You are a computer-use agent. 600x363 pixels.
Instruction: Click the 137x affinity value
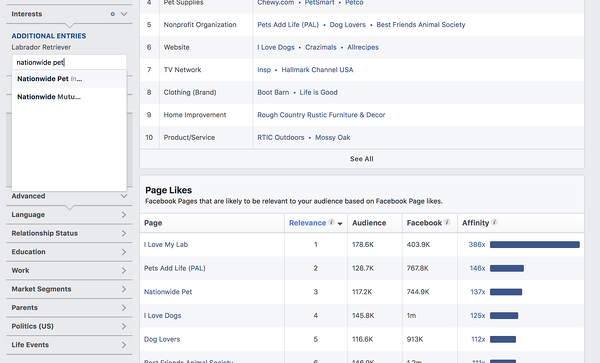[x=478, y=292]
